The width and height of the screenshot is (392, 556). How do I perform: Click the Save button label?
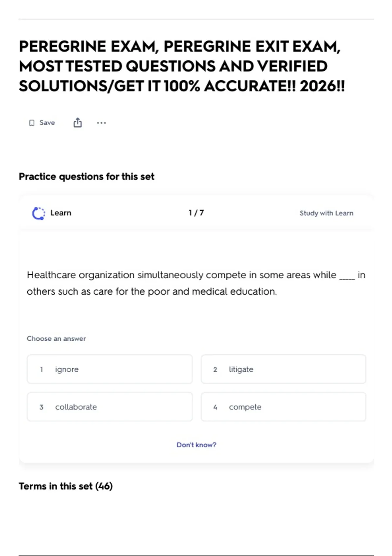[x=47, y=123]
